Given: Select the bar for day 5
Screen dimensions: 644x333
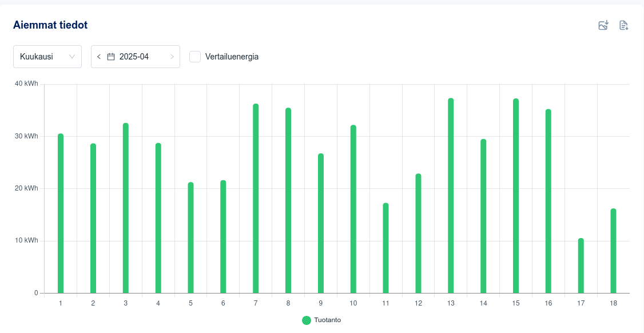Looking at the screenshot, I should pyautogui.click(x=190, y=238).
